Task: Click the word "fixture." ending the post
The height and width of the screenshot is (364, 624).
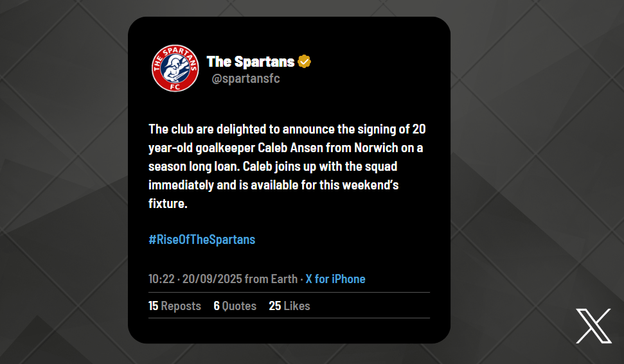Action: pos(167,204)
